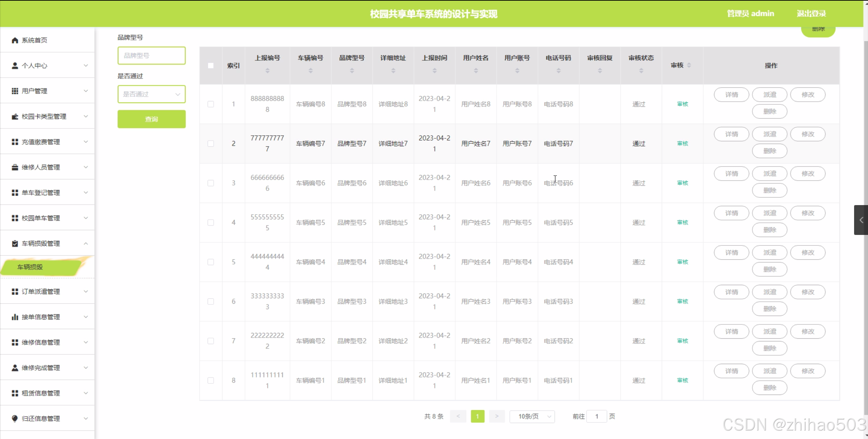Click the bar chart icon beside 接单信息管理

15,317
